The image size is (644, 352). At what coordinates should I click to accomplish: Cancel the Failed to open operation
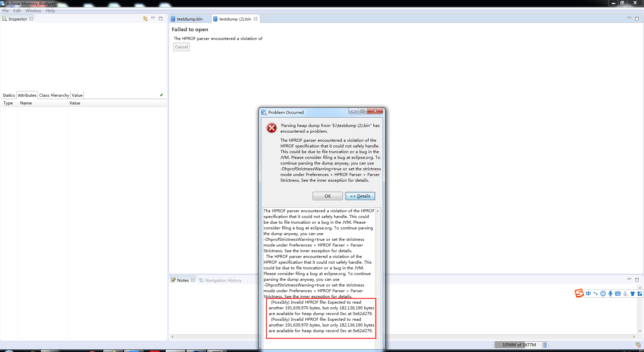(181, 47)
